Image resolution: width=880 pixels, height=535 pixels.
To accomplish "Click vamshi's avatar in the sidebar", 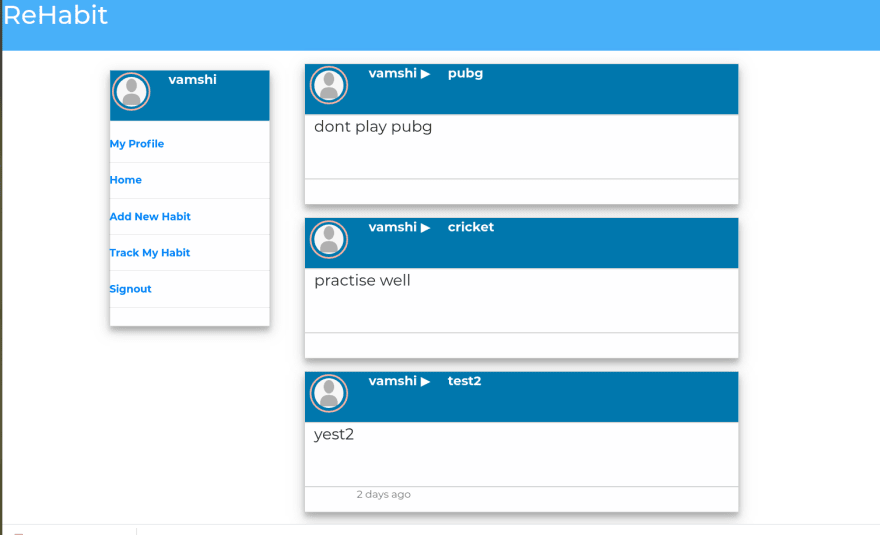I will (x=131, y=92).
